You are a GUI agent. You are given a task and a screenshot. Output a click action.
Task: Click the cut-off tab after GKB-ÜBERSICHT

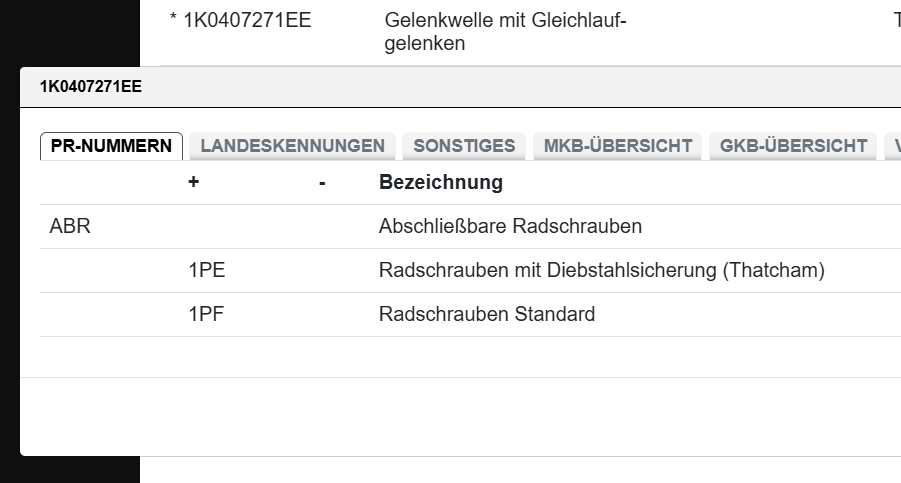(x=894, y=146)
